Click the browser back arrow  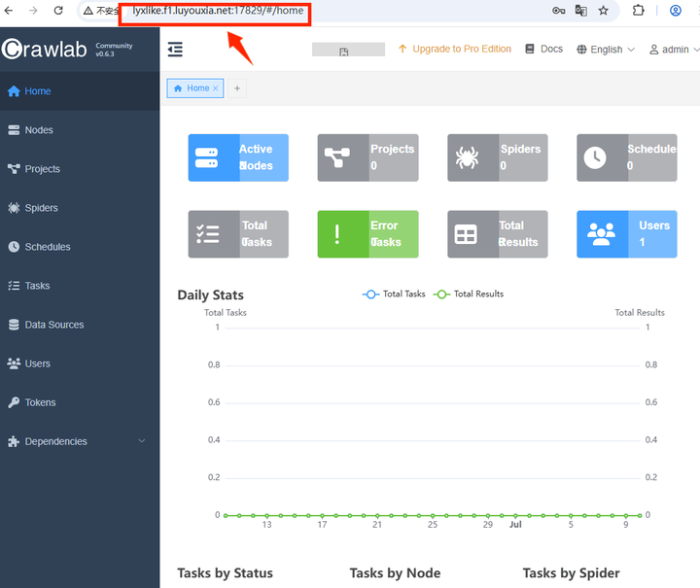click(x=9, y=11)
